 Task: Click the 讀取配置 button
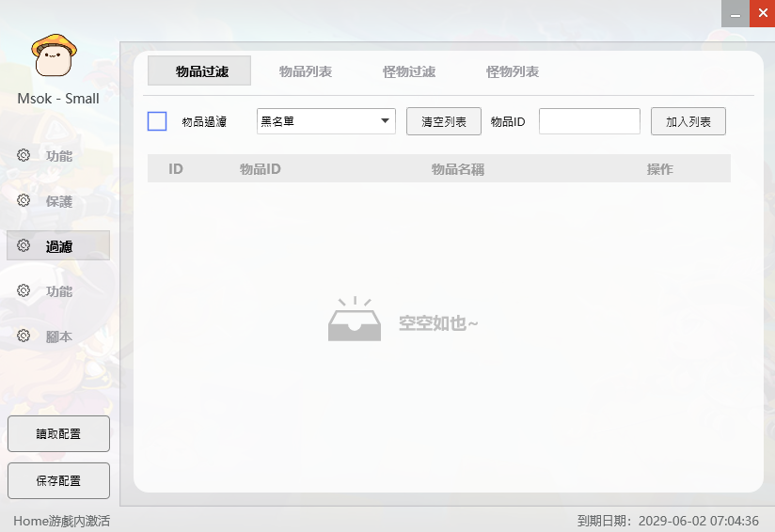[x=58, y=433]
